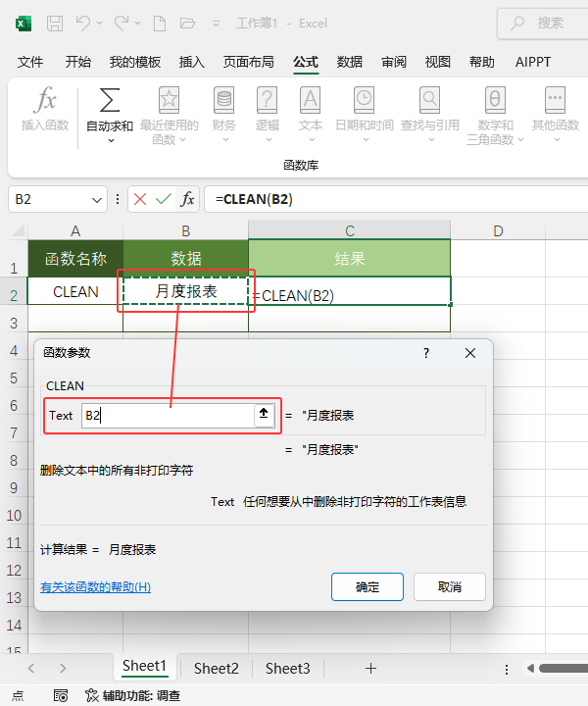588x706 pixels.
Task: Open a file via folder icon
Action: tap(187, 23)
